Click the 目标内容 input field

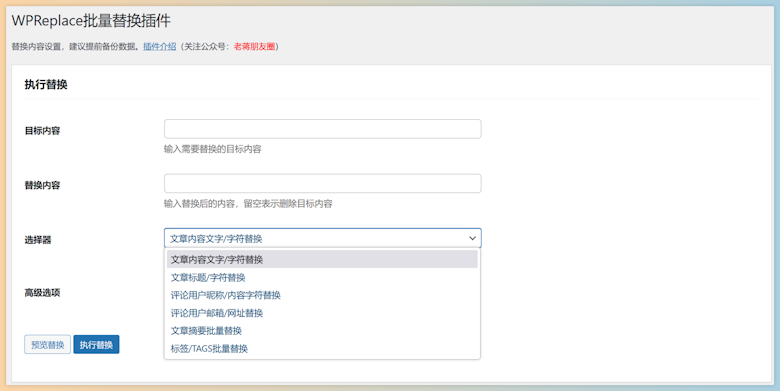tap(322, 129)
